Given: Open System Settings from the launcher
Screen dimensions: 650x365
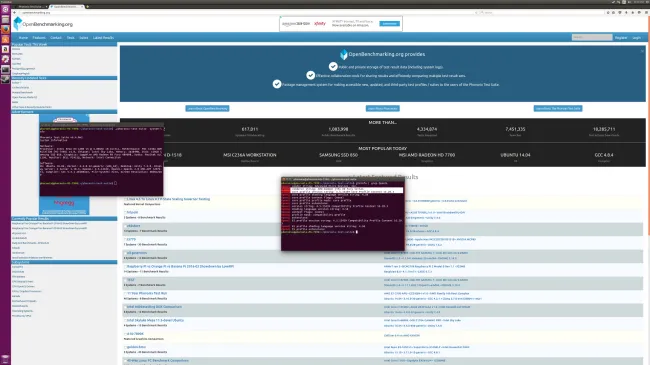Looking at the screenshot, I should (5, 59).
